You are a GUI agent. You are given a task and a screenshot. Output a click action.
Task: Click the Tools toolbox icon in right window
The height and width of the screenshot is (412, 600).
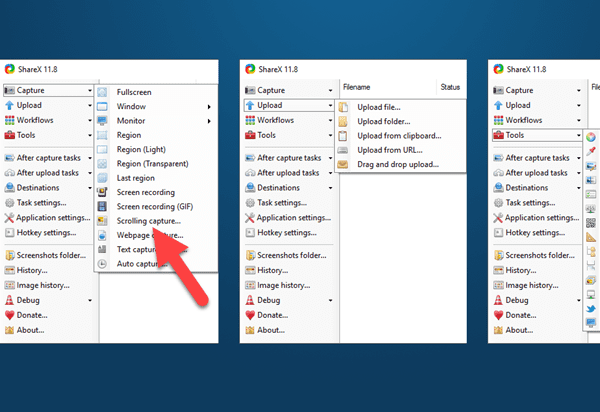coord(498,135)
